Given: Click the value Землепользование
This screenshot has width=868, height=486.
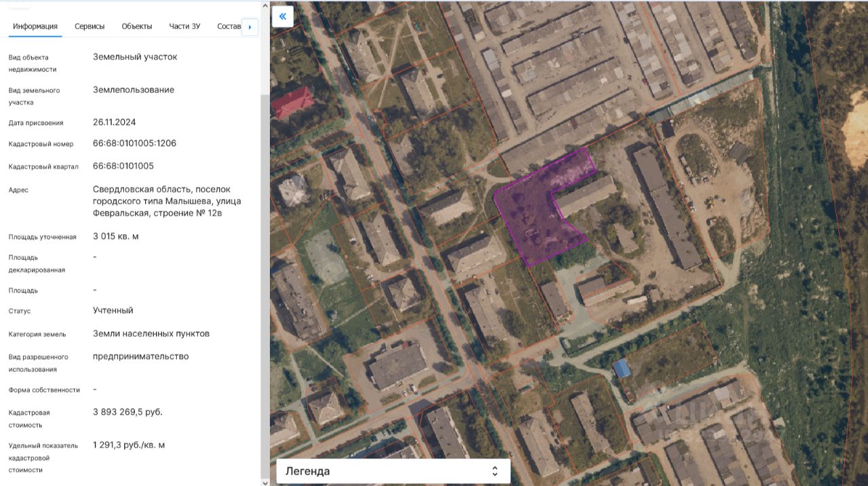Looking at the screenshot, I should pyautogui.click(x=134, y=90).
